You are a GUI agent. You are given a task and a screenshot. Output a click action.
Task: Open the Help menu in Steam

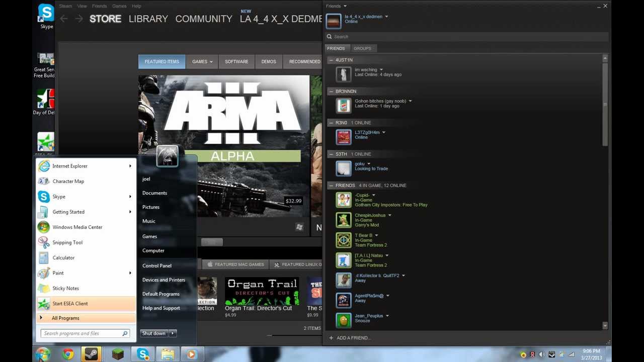click(136, 6)
